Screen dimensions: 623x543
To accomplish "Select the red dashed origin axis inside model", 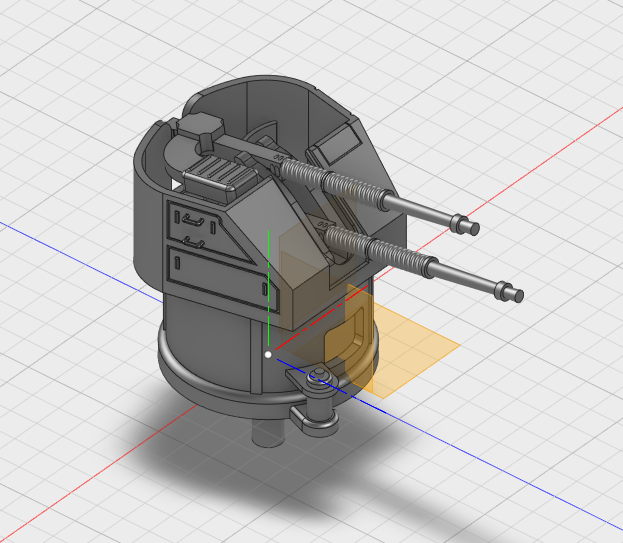I will coord(320,319).
